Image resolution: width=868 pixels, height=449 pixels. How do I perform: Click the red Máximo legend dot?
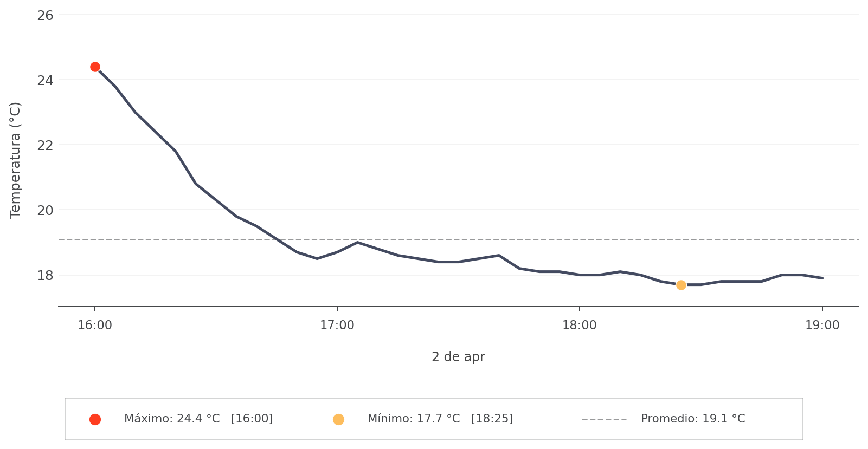95,419
